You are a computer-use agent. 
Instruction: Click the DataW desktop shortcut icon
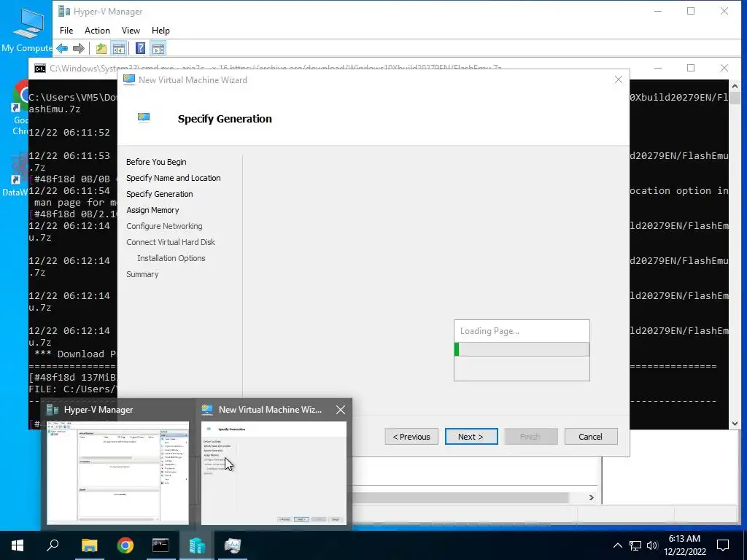(15, 175)
